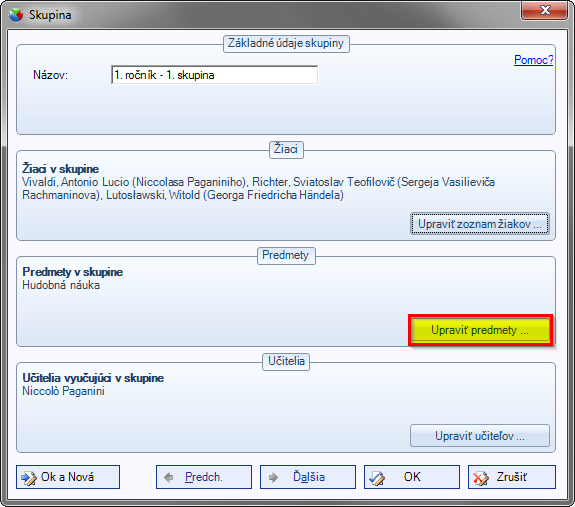The height and width of the screenshot is (507, 575).
Task: Open the Upraviť učiteľov editor
Action: (480, 436)
